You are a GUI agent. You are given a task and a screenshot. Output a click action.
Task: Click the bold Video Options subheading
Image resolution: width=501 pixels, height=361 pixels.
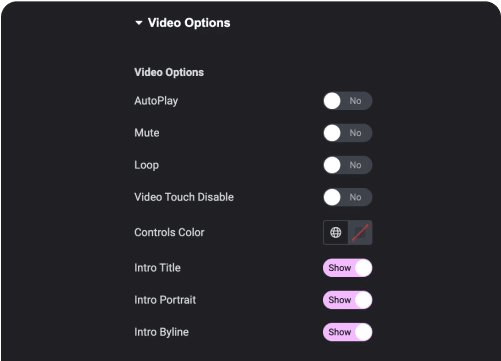click(x=169, y=72)
